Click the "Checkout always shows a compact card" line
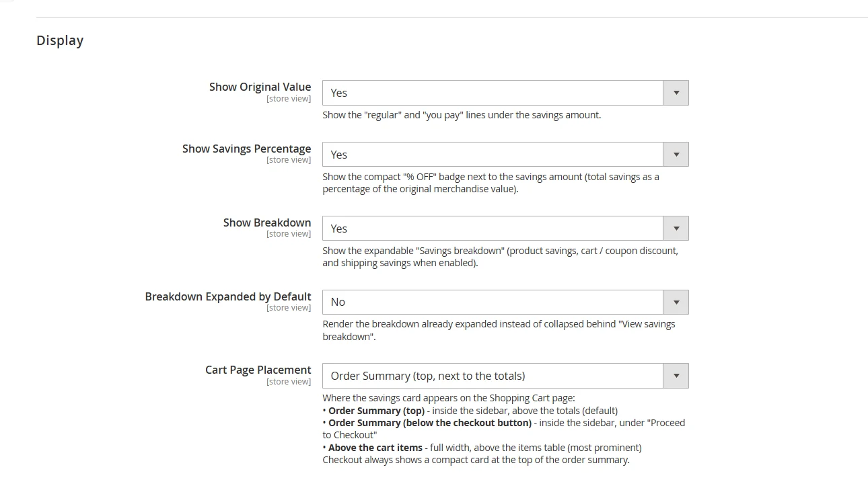 pos(476,460)
